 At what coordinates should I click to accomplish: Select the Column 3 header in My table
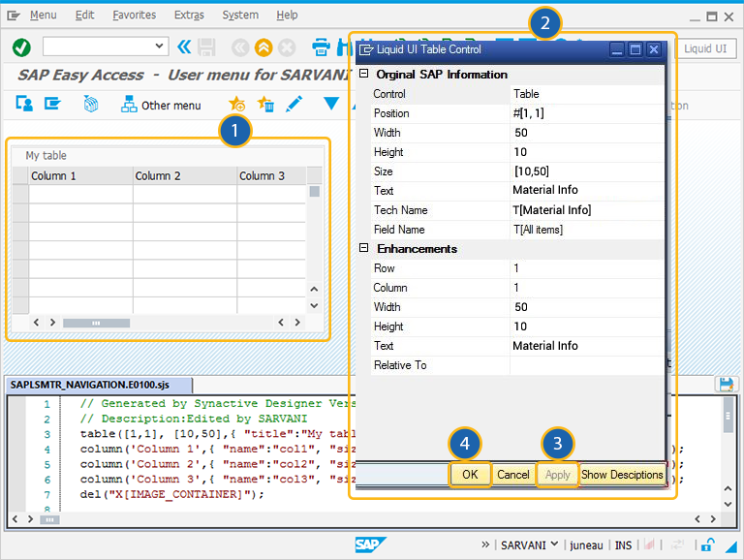271,175
